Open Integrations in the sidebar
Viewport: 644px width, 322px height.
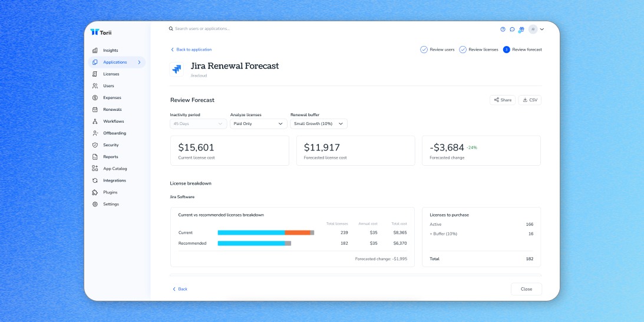pos(114,180)
